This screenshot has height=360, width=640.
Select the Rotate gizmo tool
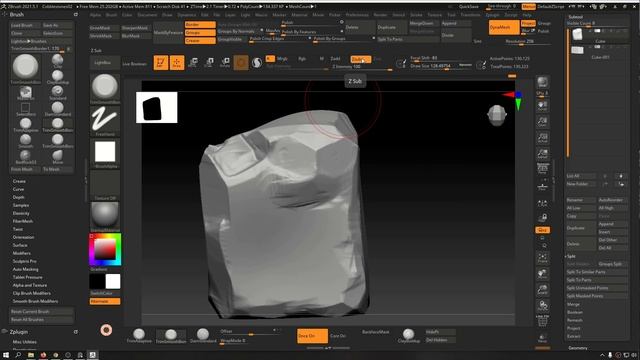click(225, 62)
